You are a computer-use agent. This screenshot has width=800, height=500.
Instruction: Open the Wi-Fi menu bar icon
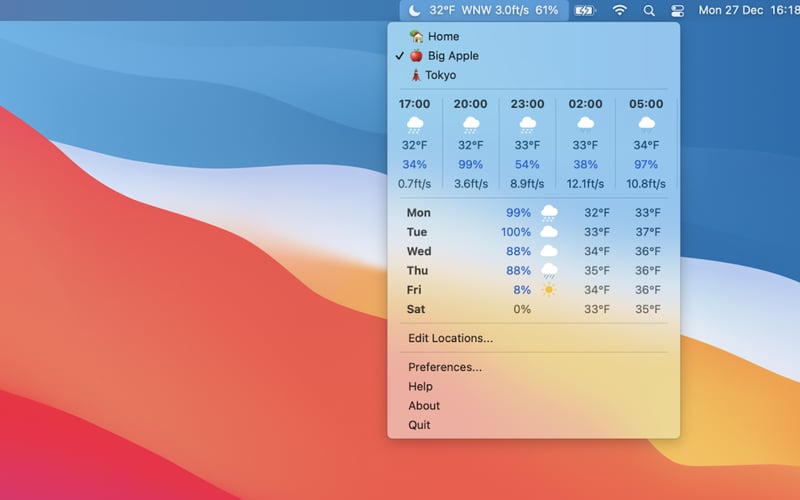coord(619,10)
